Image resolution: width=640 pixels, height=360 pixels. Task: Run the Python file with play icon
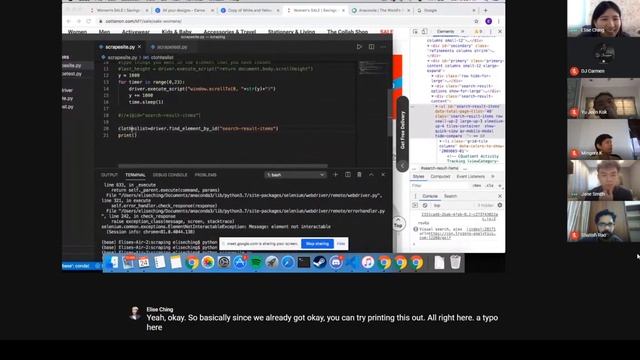point(359,47)
